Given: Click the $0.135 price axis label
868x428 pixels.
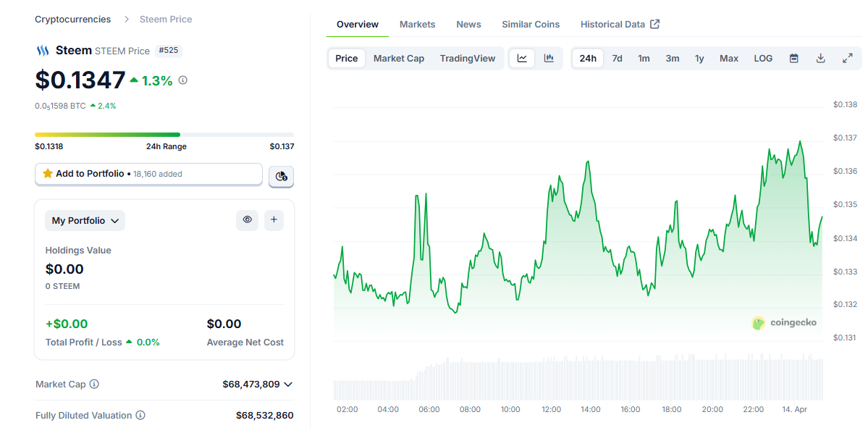Looking at the screenshot, I should 846,205.
